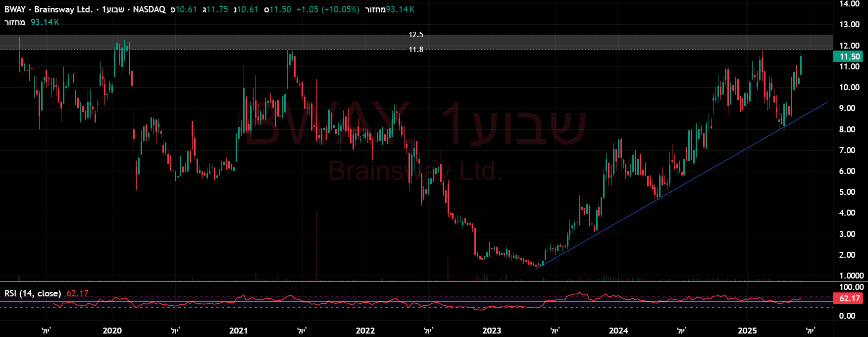Click 0.00 on the RSI axis
Screen dimensions: 868x337
click(x=847, y=316)
